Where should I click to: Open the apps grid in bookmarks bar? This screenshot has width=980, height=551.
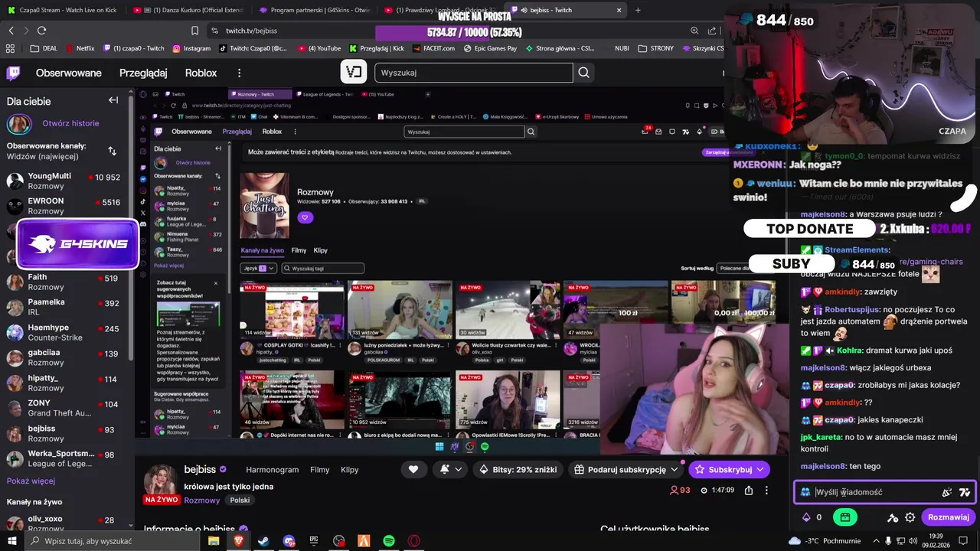pos(10,48)
